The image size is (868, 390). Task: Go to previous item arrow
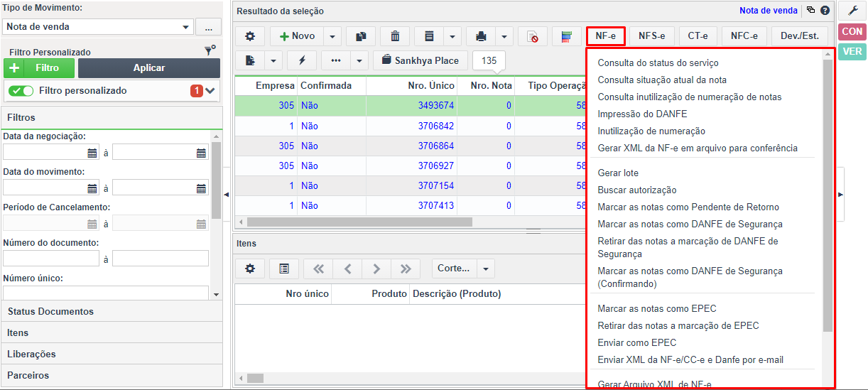347,269
